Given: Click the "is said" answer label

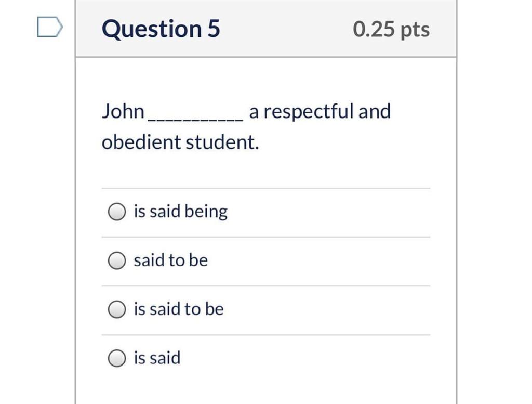Looking at the screenshot, I should 157,358.
